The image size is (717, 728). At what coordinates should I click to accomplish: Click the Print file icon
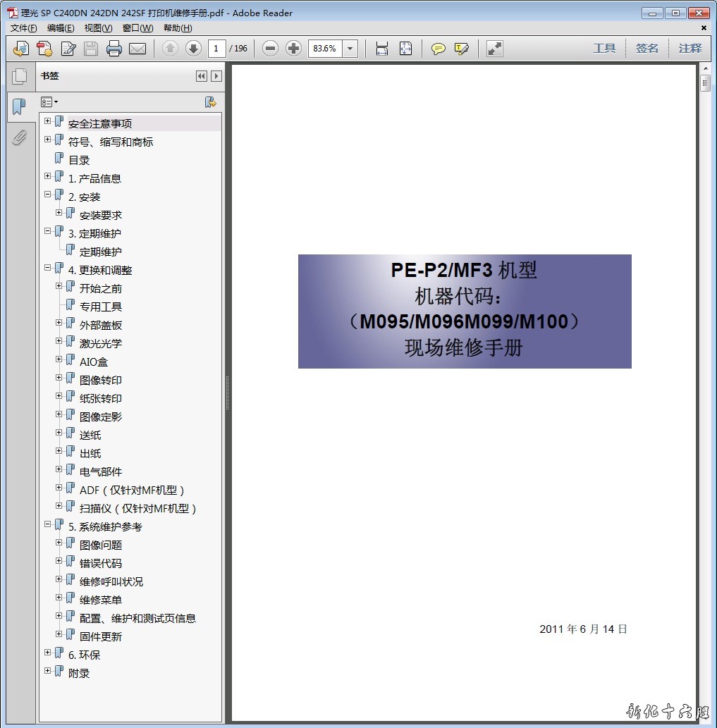click(114, 49)
